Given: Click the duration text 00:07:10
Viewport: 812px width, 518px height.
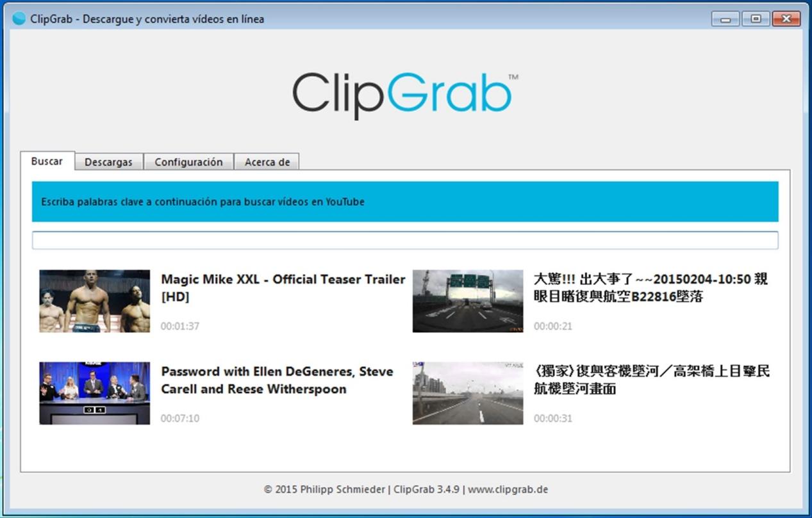Looking at the screenshot, I should 180,418.
